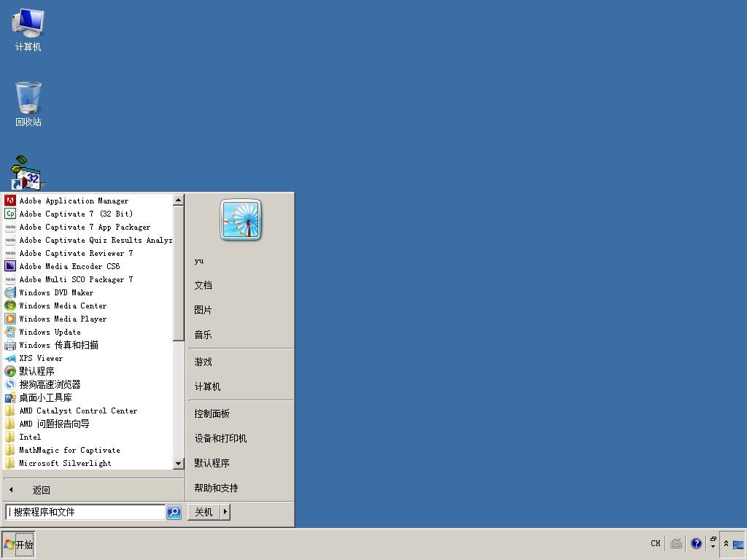Open Adobe Captivate Reviewer 7 icon
747x560 pixels.
pyautogui.click(x=10, y=253)
